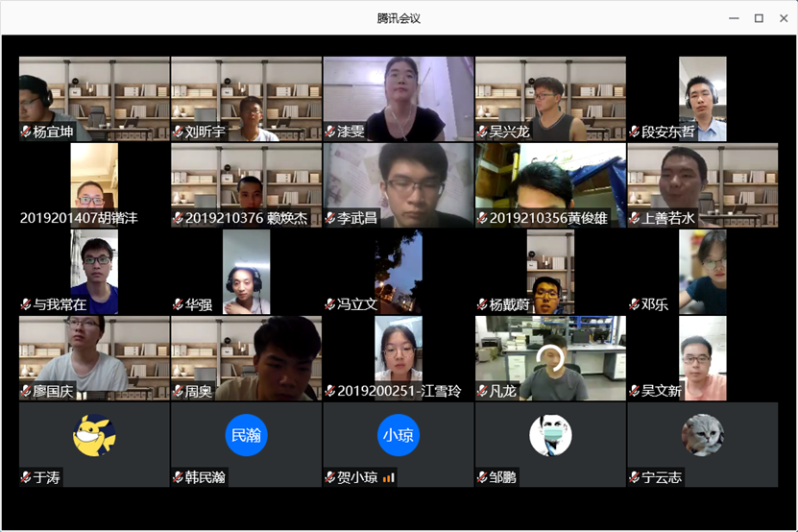This screenshot has height=532, width=798.
Task: Click the muted mic icon next to 凡龙
Action: click(482, 391)
